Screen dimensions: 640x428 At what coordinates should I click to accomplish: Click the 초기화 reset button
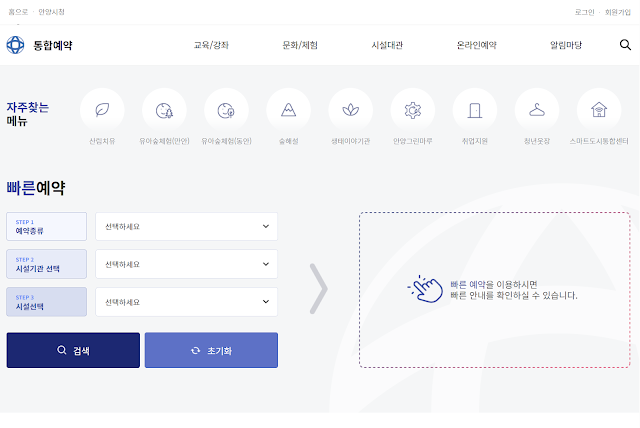(x=211, y=350)
